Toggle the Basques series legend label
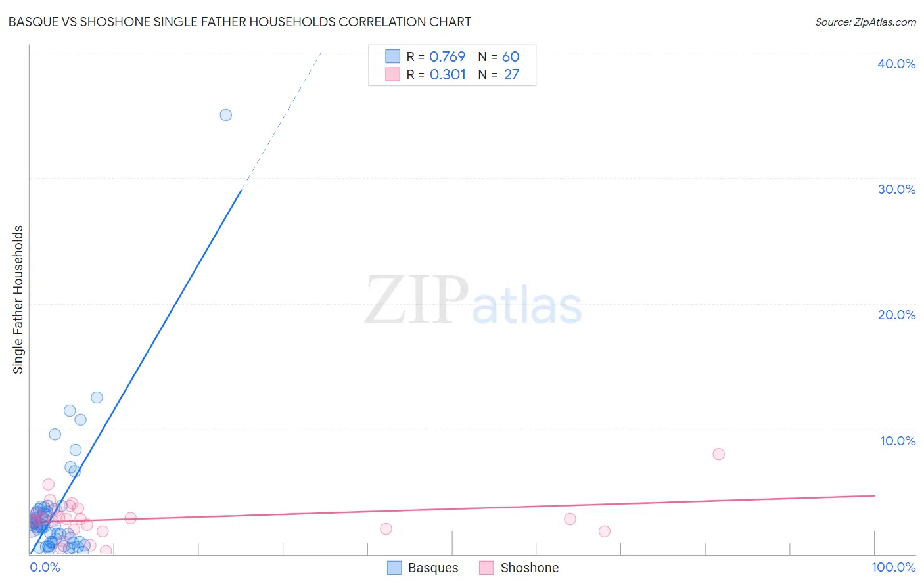Viewport: 924px width, 586px height. (433, 568)
